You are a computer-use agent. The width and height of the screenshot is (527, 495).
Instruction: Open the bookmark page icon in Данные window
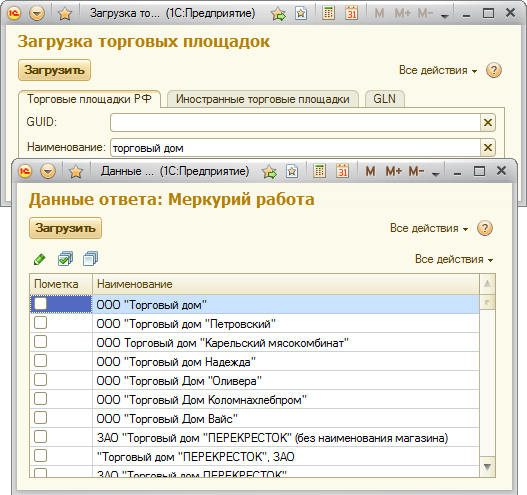[x=292, y=171]
